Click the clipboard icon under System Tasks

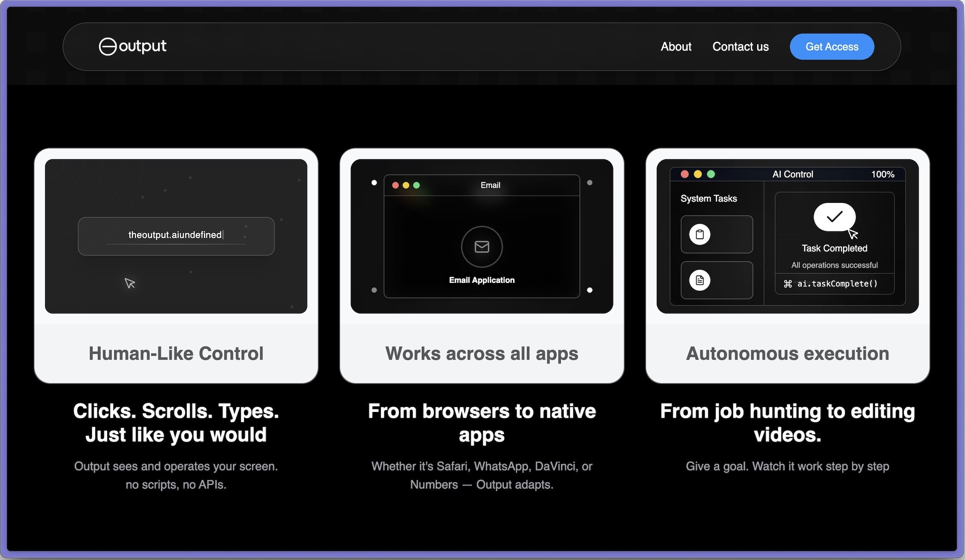pyautogui.click(x=699, y=235)
